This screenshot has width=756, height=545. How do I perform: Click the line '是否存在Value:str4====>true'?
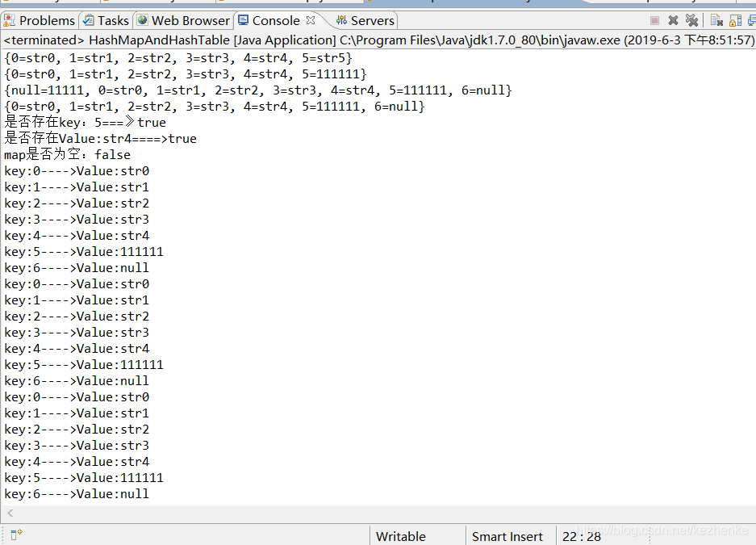point(100,139)
